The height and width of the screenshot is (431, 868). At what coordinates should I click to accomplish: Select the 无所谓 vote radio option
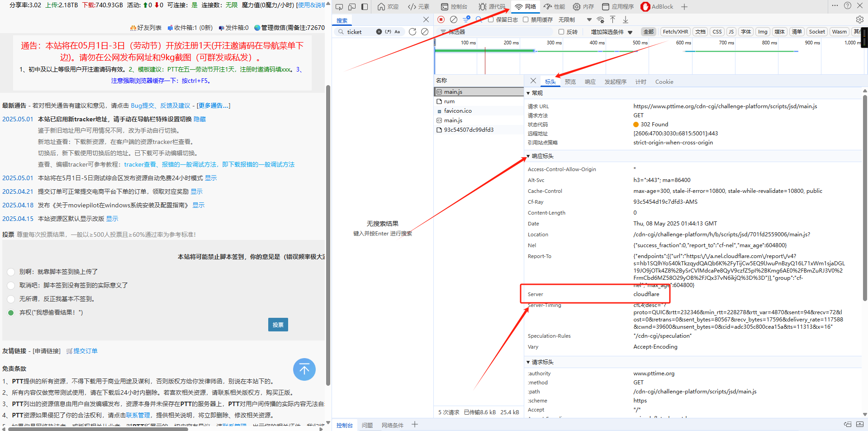[11, 299]
